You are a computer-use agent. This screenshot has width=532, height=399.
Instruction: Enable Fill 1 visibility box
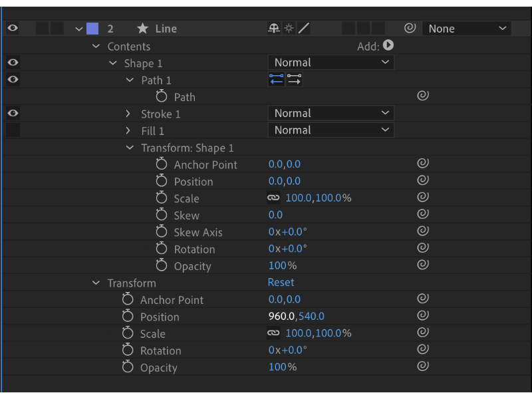[13, 130]
